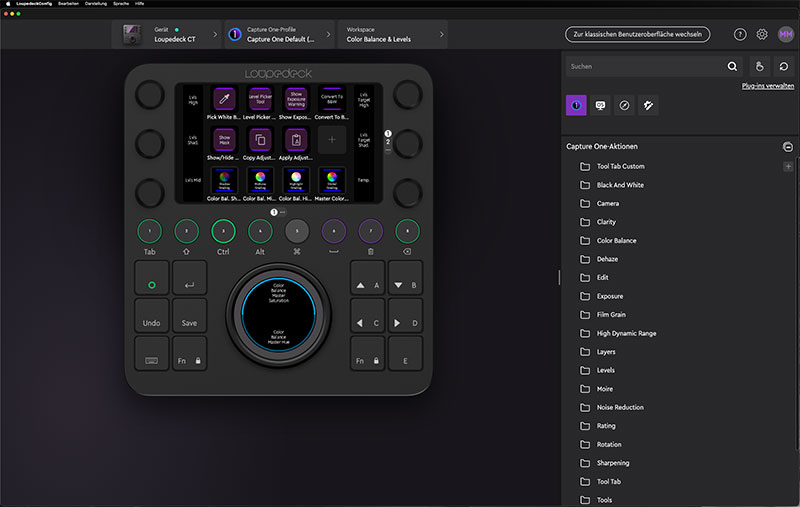This screenshot has height=507, width=800.
Task: Click the refresh rotate icon
Action: (784, 66)
